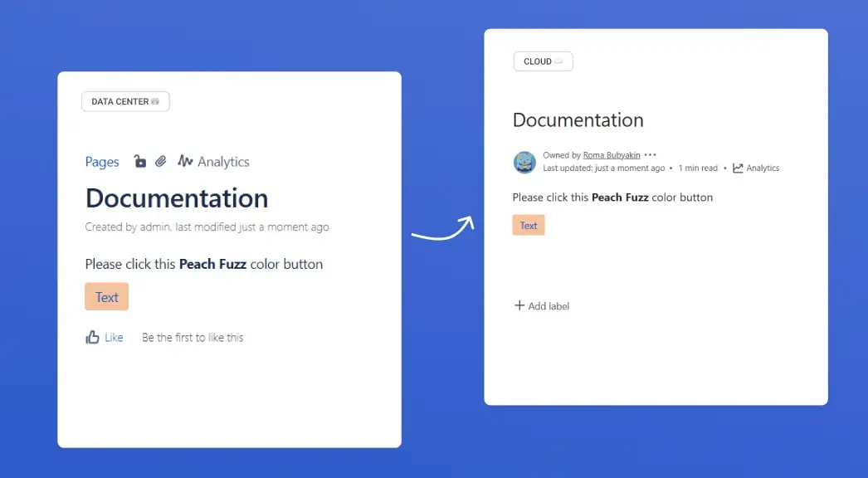This screenshot has height=478, width=868.
Task: Open Analytics in the Cloud card
Action: coord(756,168)
